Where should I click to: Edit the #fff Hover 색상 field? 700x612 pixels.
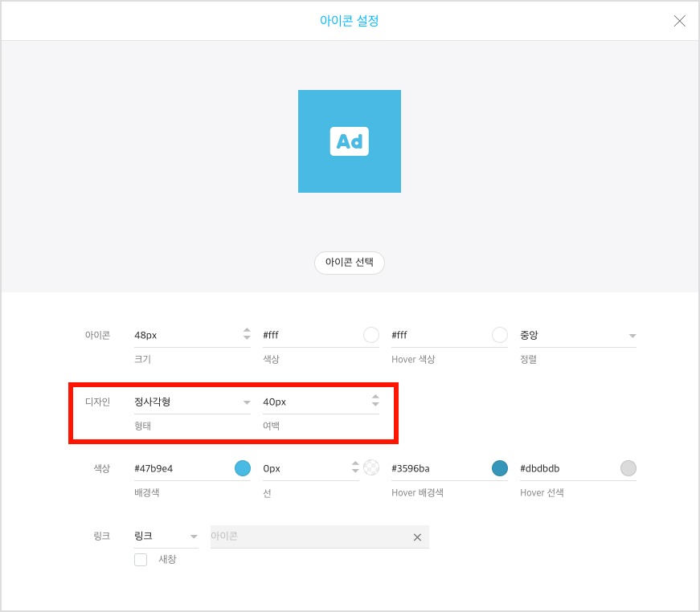tap(440, 335)
